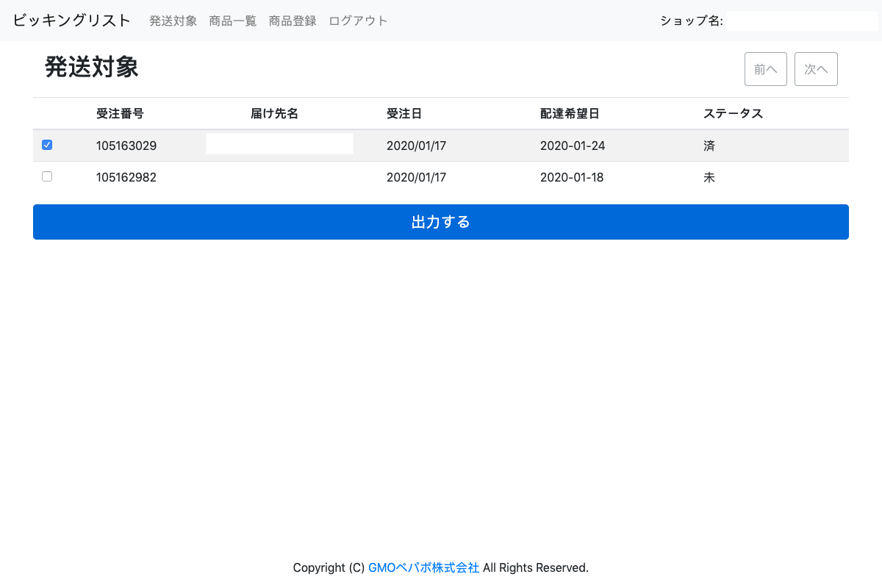Click the 未 status of order 105162982
882x588 pixels.
point(709,177)
